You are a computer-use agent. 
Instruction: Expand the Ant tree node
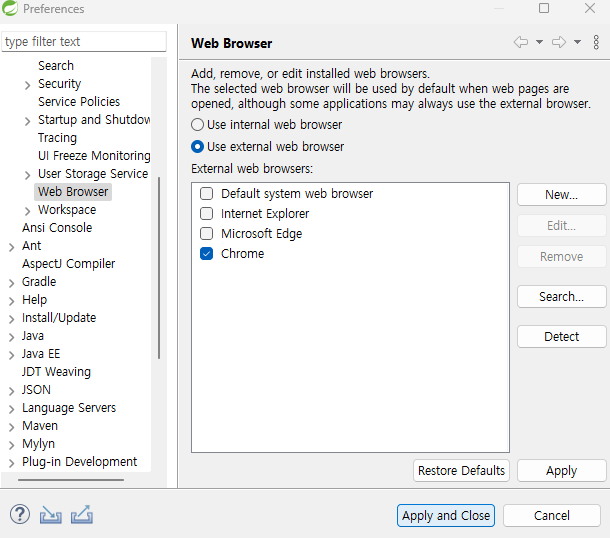(x=11, y=247)
